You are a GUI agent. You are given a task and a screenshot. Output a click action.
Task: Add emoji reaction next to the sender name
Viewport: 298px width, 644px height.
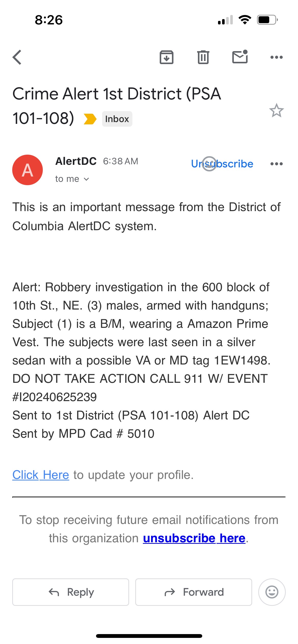point(209,164)
